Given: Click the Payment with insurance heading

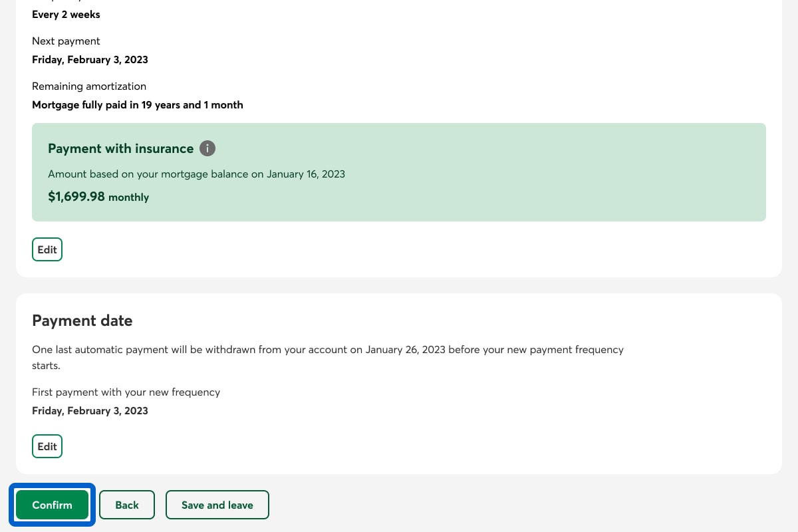Looking at the screenshot, I should pyautogui.click(x=120, y=148).
